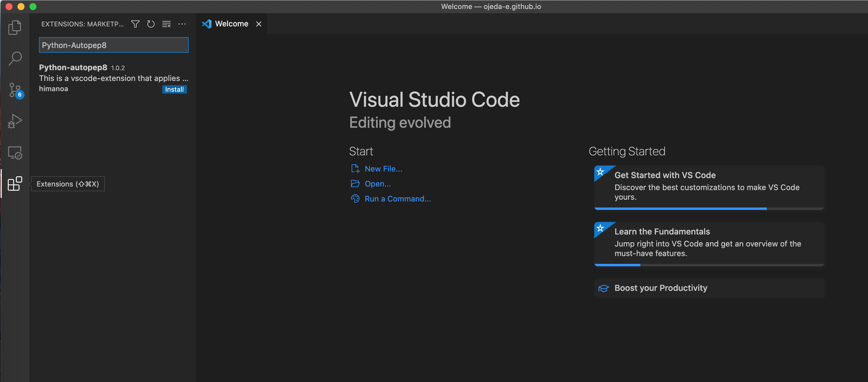Install the Python-autopep8 extension
This screenshot has width=868, height=382.
coord(174,89)
